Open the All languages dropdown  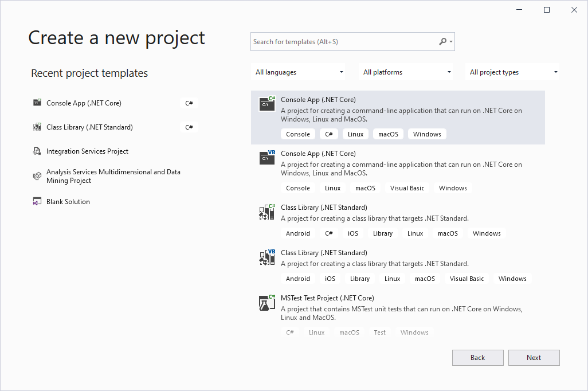pyautogui.click(x=299, y=72)
